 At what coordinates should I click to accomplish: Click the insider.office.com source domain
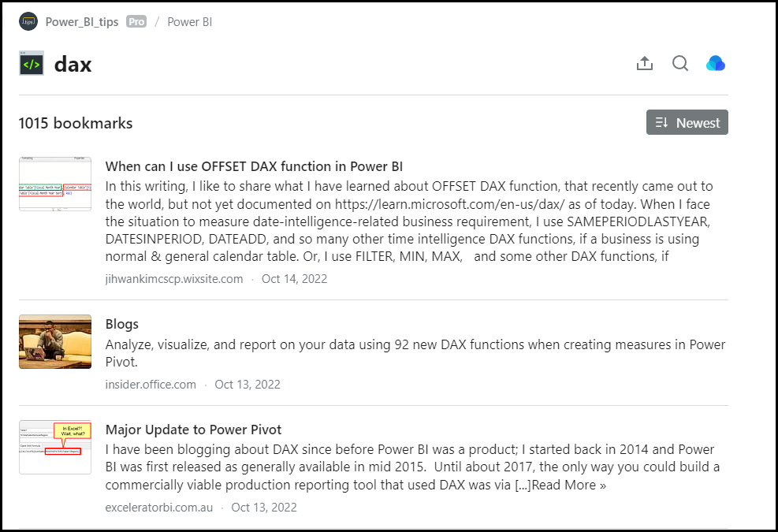click(150, 385)
